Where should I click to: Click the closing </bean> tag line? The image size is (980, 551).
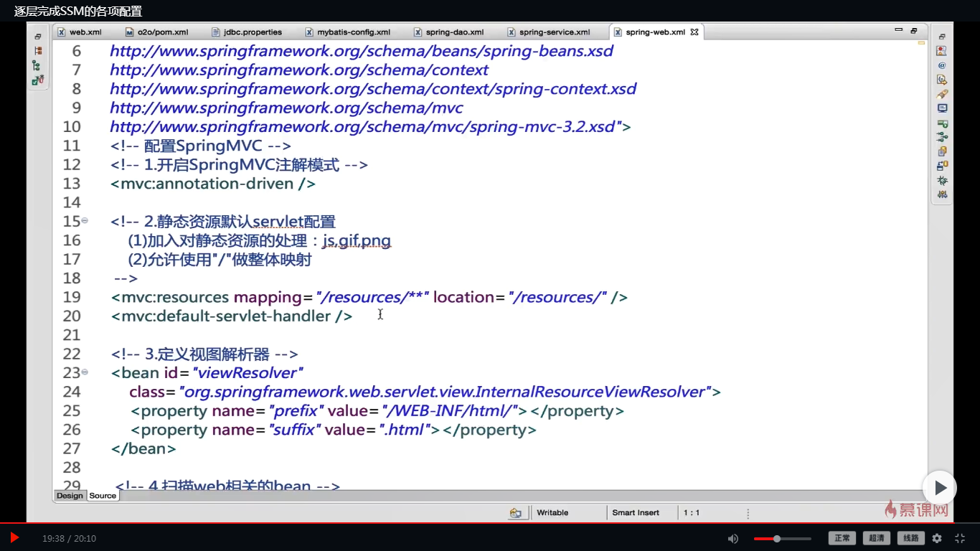pyautogui.click(x=143, y=448)
